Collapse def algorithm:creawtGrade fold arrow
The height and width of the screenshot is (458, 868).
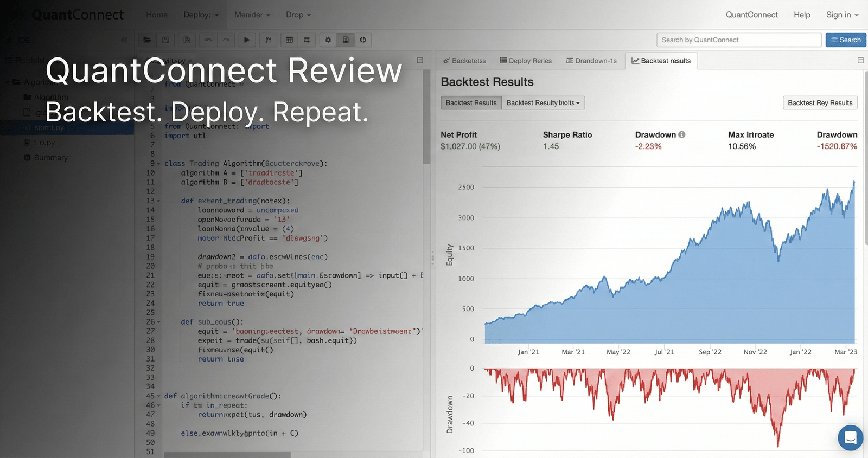[x=158, y=396]
